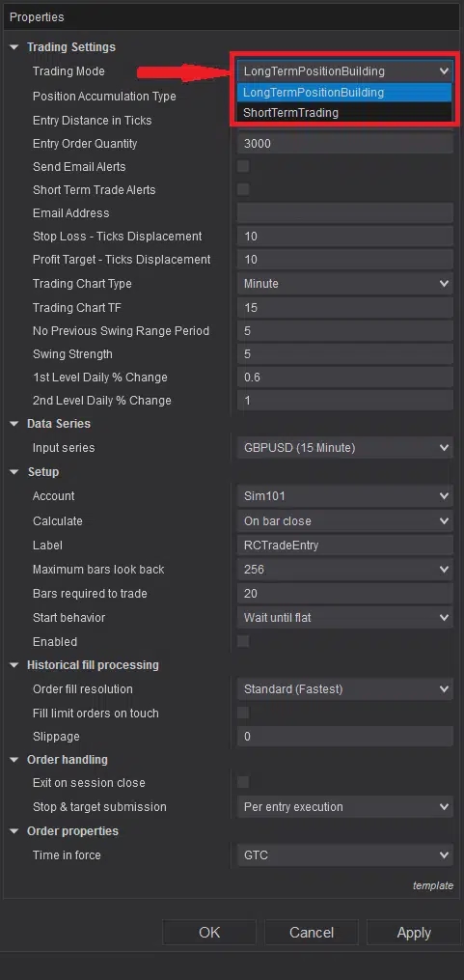This screenshot has height=980, width=464.
Task: Open the Account Sim101 dropdown
Action: click(344, 496)
